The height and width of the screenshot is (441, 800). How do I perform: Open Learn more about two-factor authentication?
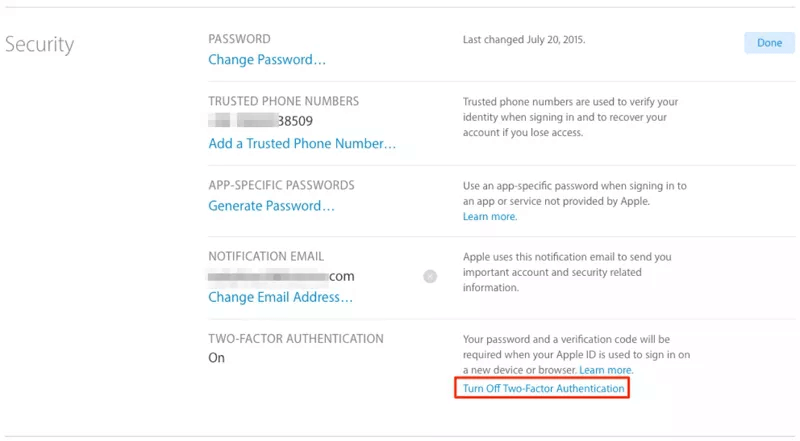606,370
